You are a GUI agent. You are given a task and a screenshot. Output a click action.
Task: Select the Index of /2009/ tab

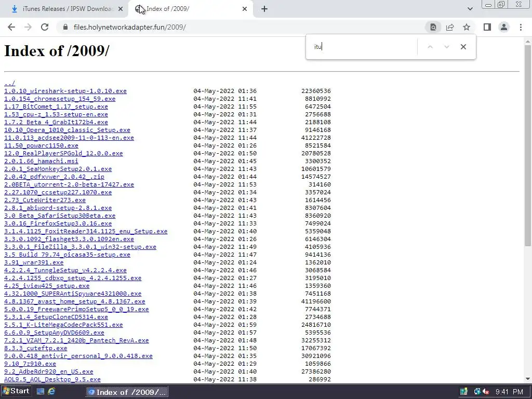click(x=190, y=9)
